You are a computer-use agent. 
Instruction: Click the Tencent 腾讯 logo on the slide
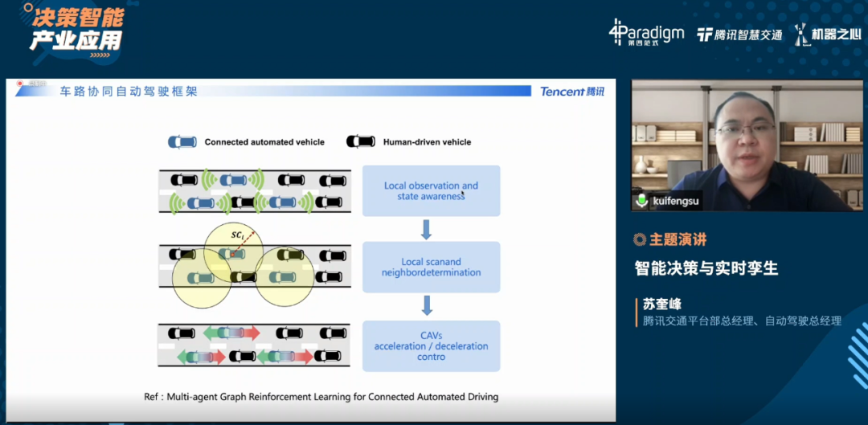[572, 92]
